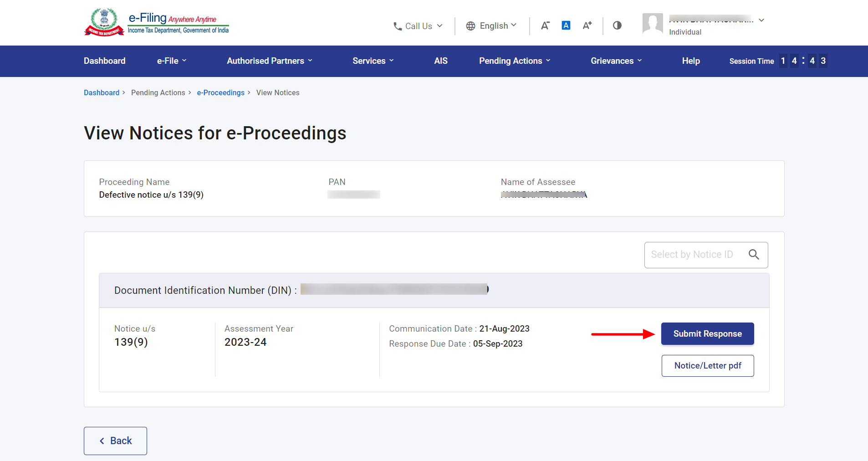This screenshot has height=461, width=868.
Task: Select the default font size icon
Action: tap(566, 26)
